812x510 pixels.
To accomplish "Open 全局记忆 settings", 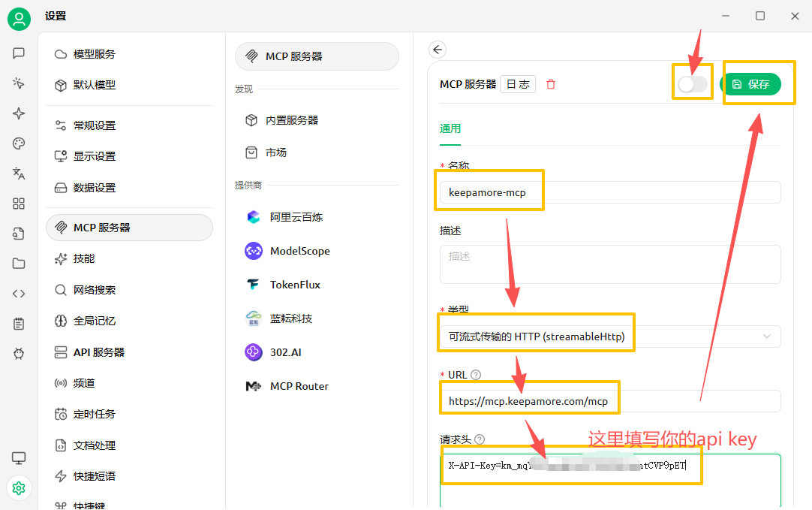I will pos(130,321).
